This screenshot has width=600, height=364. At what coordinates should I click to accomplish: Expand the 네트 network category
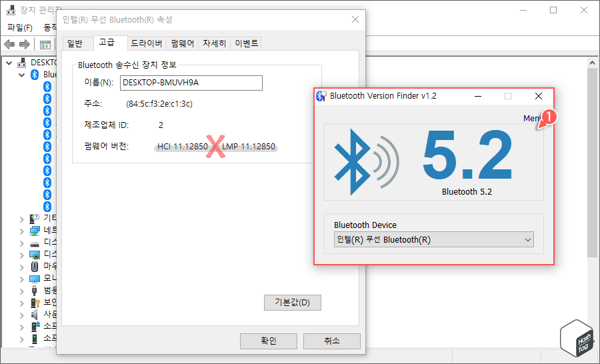point(22,231)
